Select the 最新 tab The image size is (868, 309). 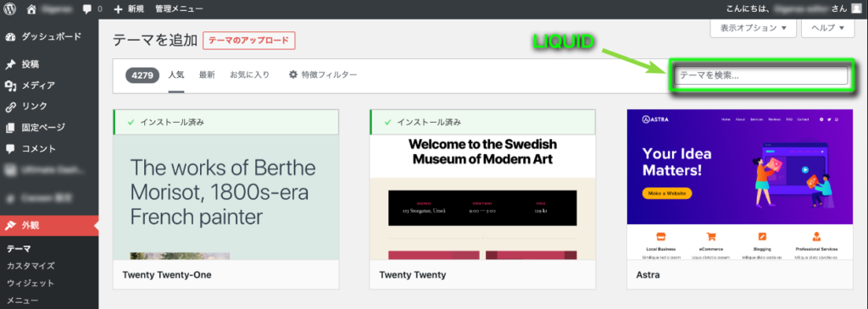click(x=207, y=74)
